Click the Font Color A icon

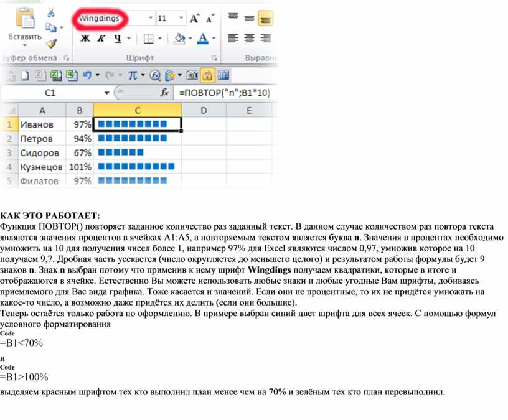point(203,39)
